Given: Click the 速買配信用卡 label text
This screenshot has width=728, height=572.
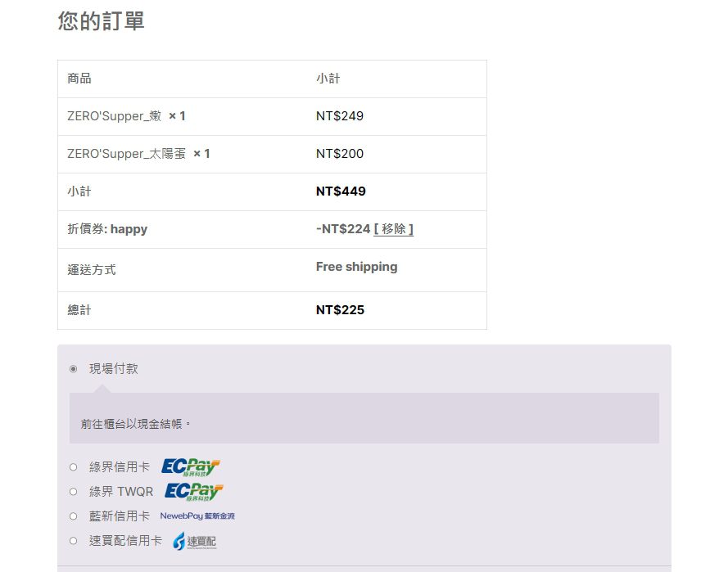Looking at the screenshot, I should pos(125,541).
